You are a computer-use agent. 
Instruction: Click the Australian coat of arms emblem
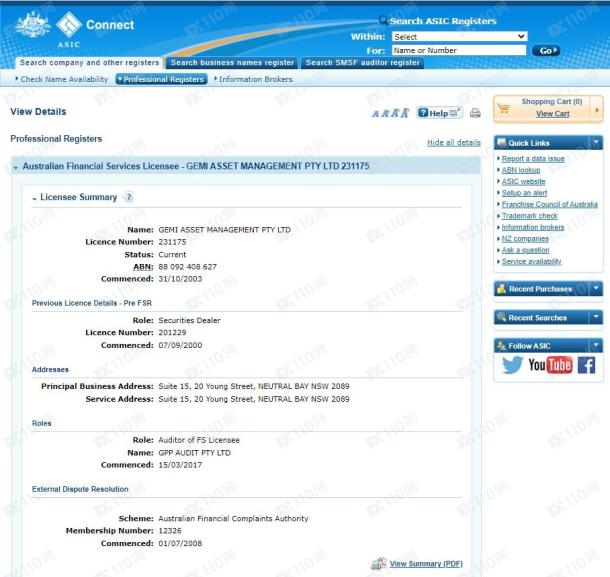(x=33, y=25)
